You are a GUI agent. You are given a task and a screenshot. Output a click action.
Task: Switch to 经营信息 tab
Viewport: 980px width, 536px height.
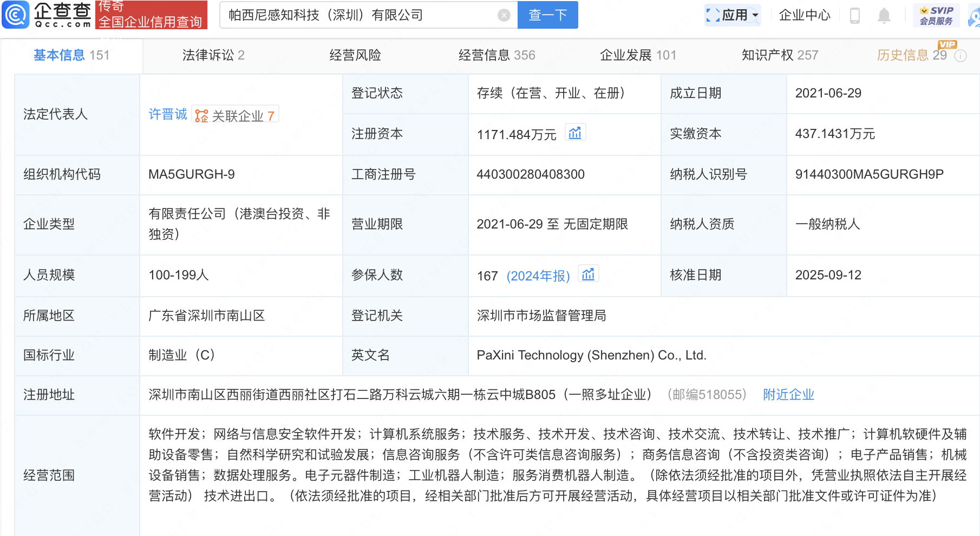click(496, 55)
